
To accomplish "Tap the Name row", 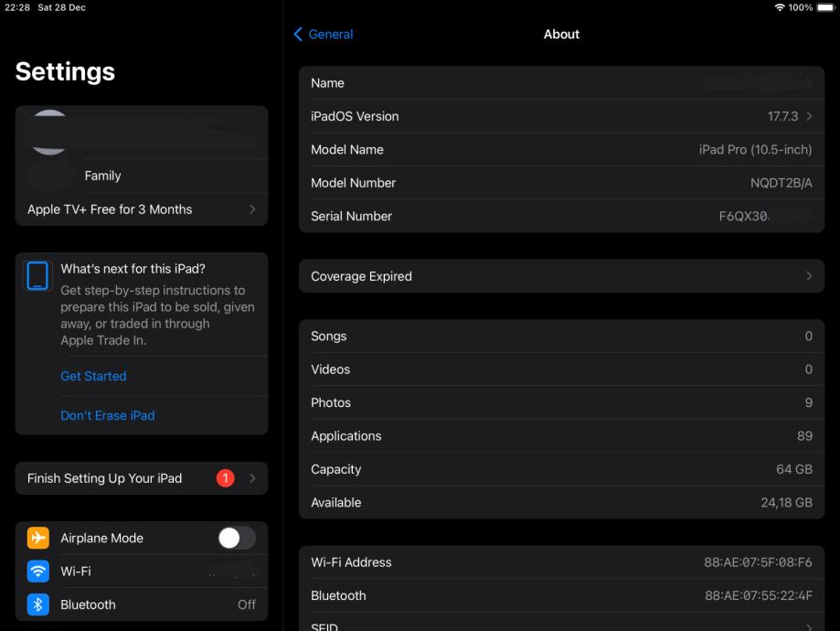I will [x=561, y=83].
